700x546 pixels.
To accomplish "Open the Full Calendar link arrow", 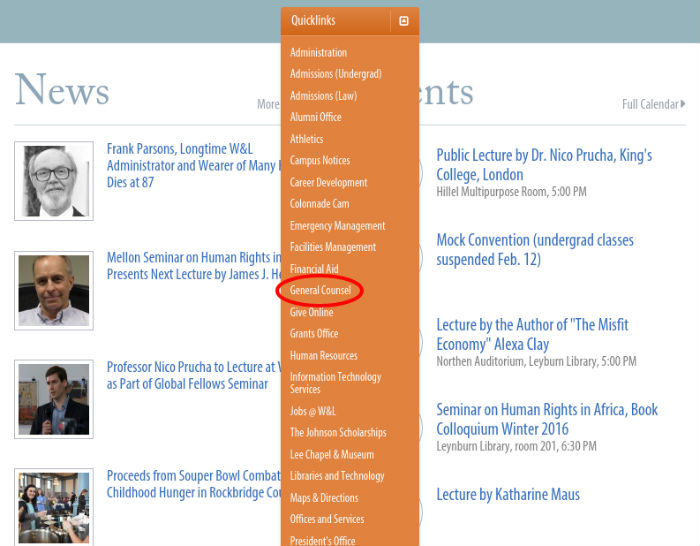I will click(683, 104).
